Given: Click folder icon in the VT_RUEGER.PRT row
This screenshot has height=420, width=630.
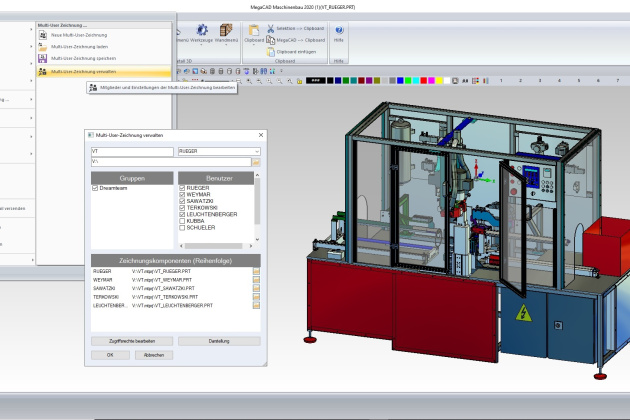Looking at the screenshot, I should coord(256,270).
